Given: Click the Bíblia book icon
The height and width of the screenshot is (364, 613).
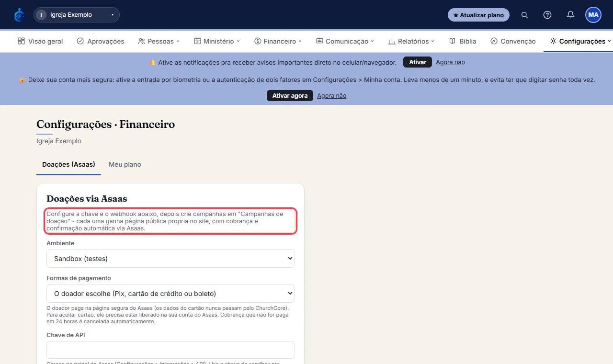Looking at the screenshot, I should tap(452, 41).
